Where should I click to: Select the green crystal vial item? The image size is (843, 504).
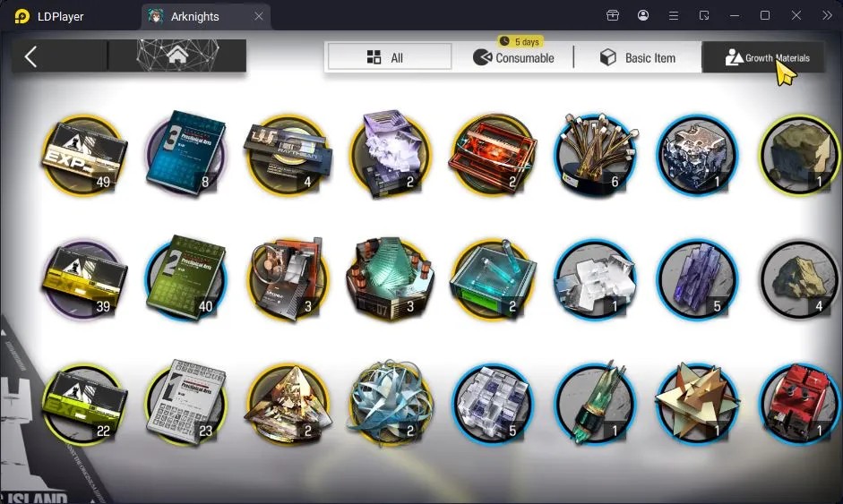point(595,403)
